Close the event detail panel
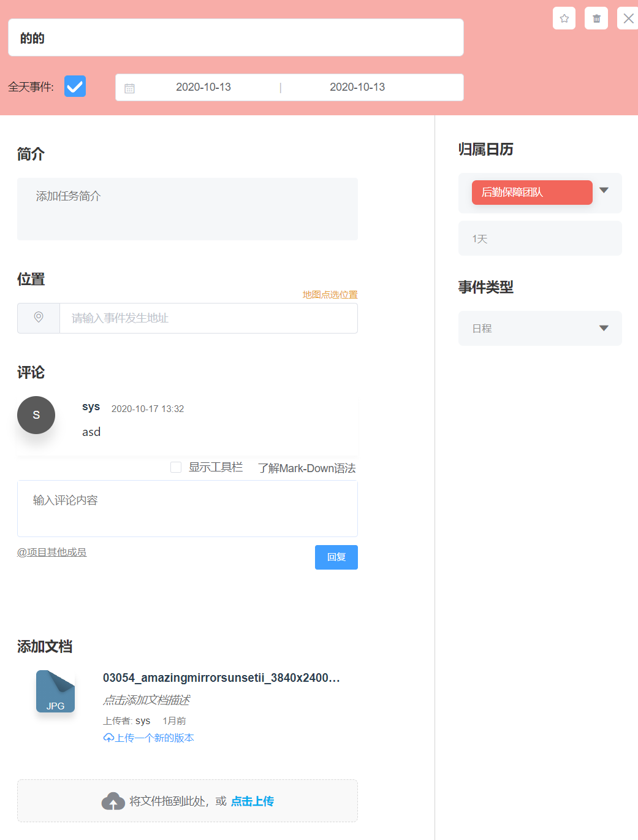Screen dimensions: 638x840 tap(628, 18)
